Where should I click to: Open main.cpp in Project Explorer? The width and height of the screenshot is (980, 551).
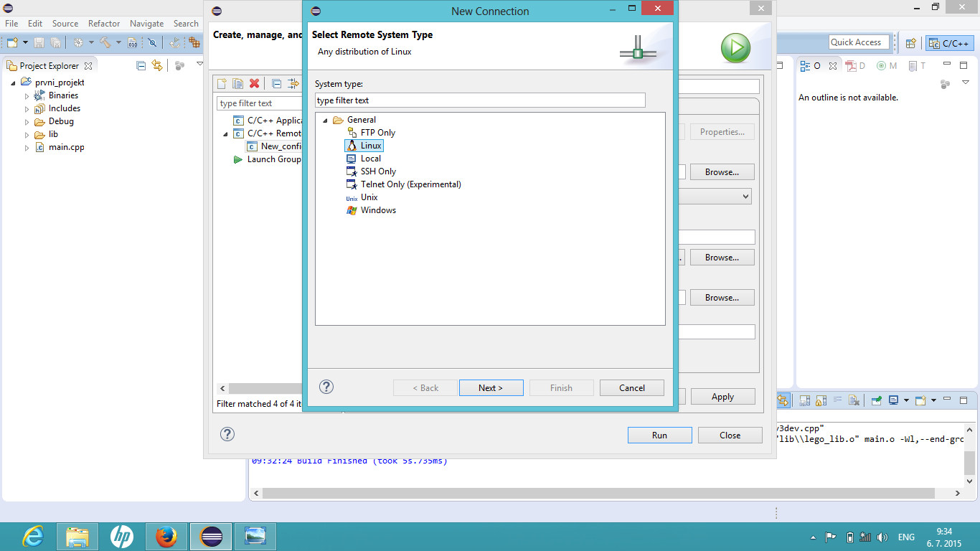tap(66, 147)
